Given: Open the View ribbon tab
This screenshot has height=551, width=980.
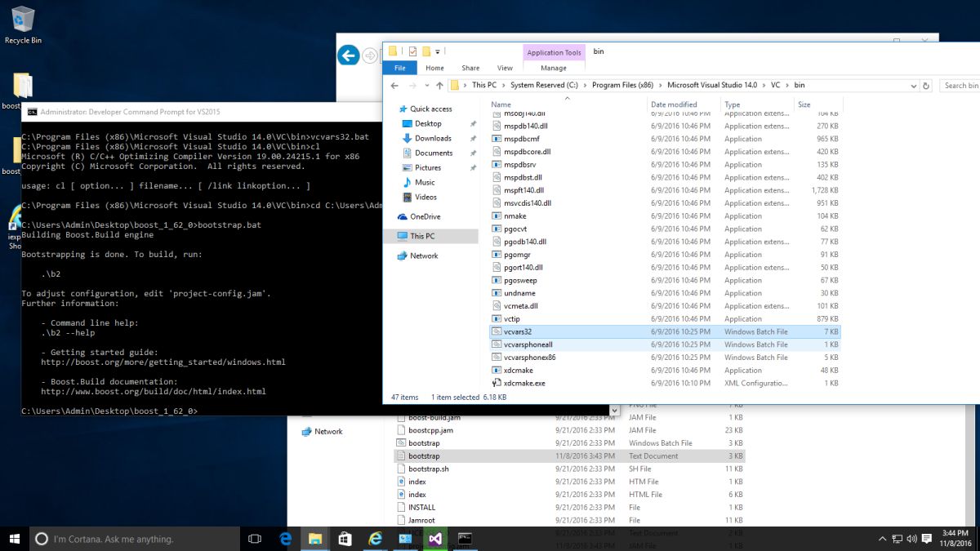Looking at the screenshot, I should 505,68.
